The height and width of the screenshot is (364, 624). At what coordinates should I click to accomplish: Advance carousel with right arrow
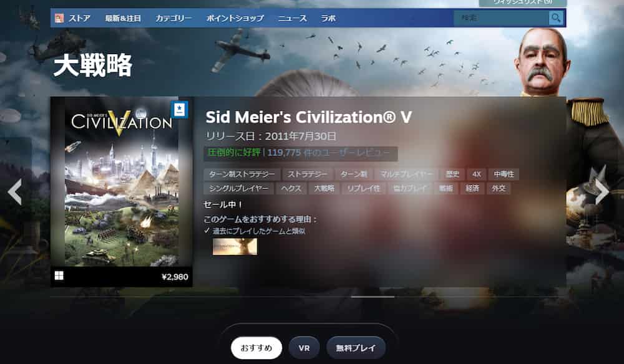tap(602, 192)
